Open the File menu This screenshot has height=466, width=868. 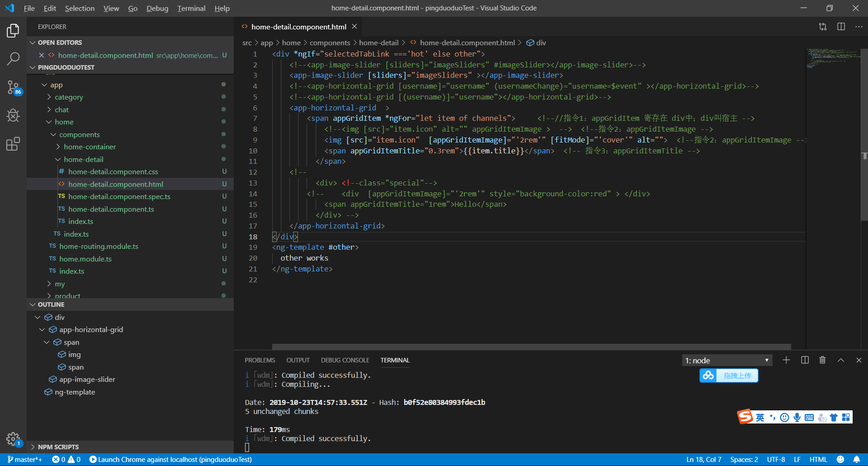(x=29, y=8)
